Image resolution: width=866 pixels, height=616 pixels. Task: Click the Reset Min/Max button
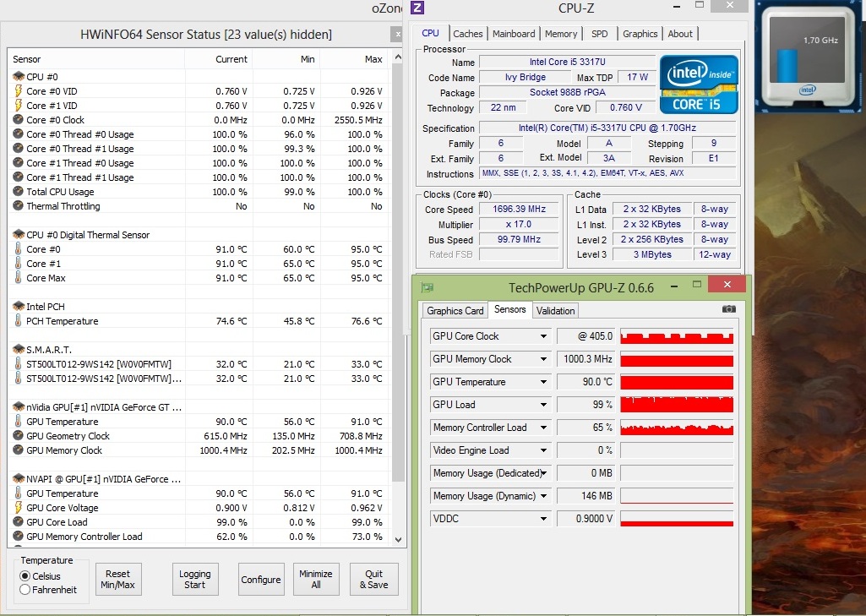(x=117, y=579)
